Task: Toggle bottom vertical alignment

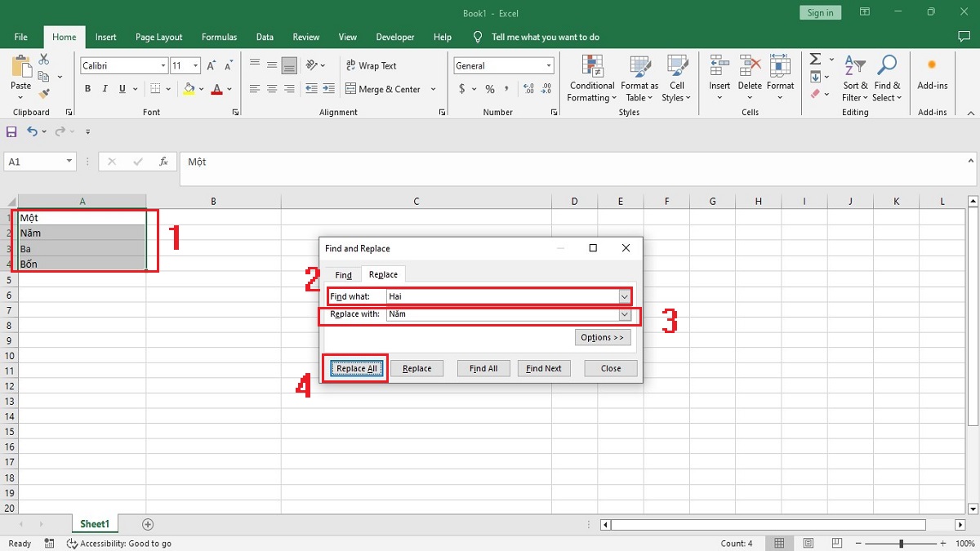Action: [x=289, y=65]
